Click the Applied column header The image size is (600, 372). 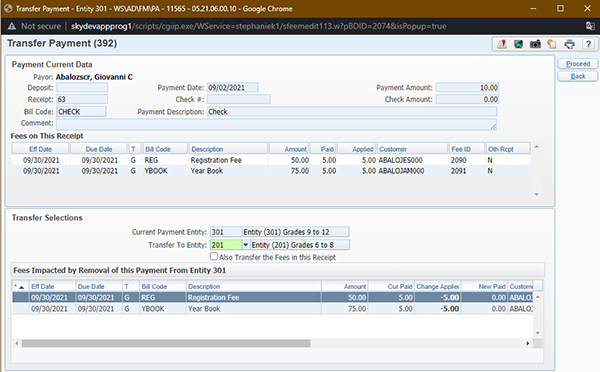coord(356,149)
